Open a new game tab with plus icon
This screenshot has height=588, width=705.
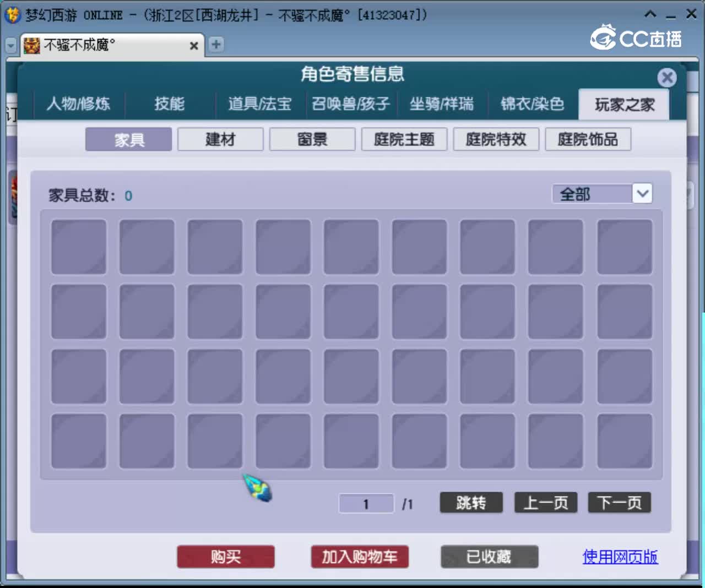click(x=216, y=45)
